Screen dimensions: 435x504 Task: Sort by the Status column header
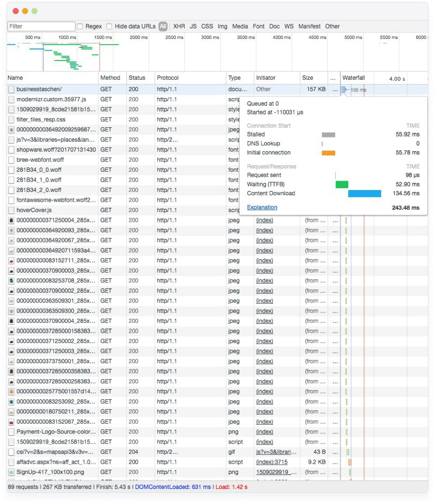pyautogui.click(x=141, y=78)
